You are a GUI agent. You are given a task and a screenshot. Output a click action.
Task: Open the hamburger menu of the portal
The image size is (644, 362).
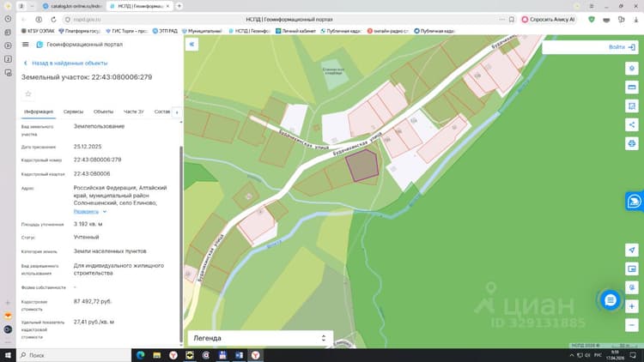[x=26, y=45]
